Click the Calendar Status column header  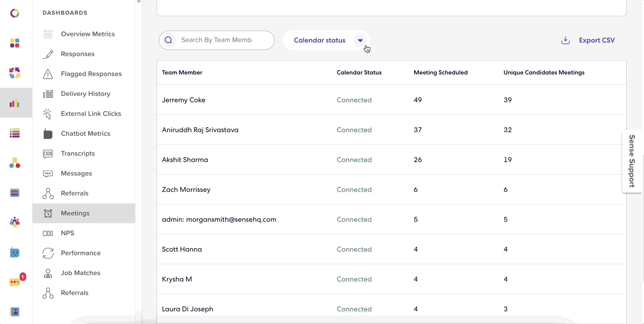(x=359, y=72)
